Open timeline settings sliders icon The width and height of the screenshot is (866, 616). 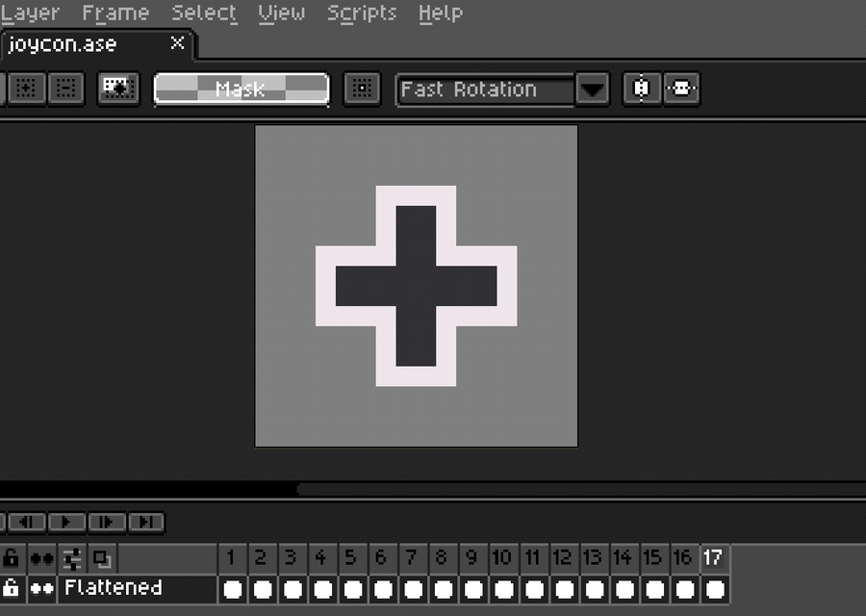tap(72, 558)
